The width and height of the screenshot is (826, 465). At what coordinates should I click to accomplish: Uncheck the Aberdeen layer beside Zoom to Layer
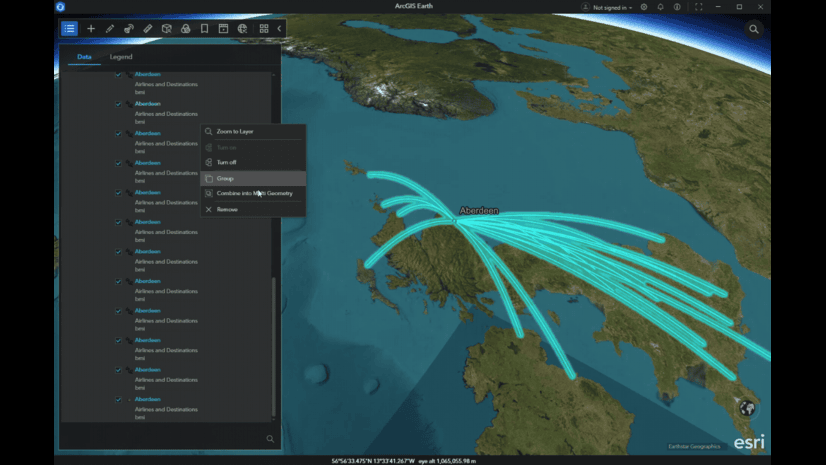pyautogui.click(x=118, y=133)
